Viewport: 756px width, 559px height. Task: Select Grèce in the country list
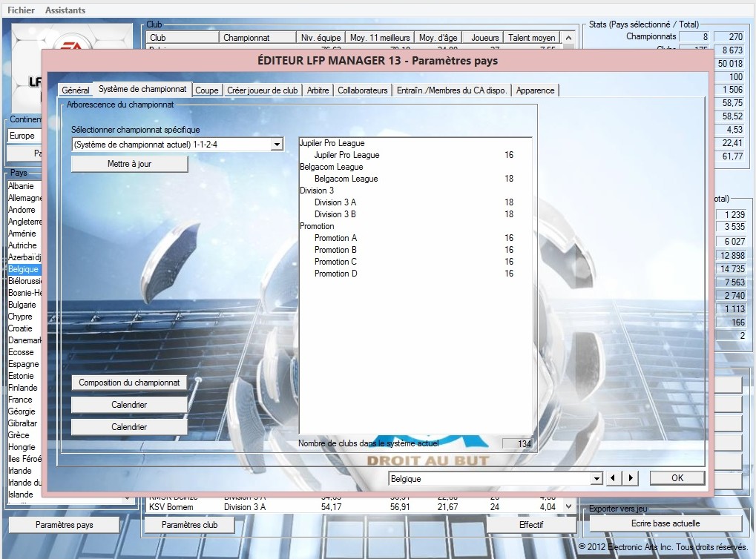pos(19,435)
